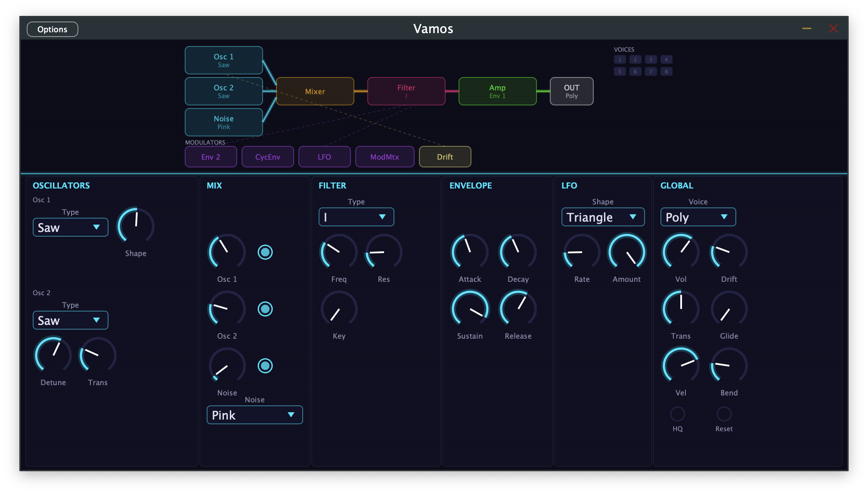Viewport: 868px width, 494px height.
Task: Enable the Osc 1 mix toggle
Action: tap(265, 252)
